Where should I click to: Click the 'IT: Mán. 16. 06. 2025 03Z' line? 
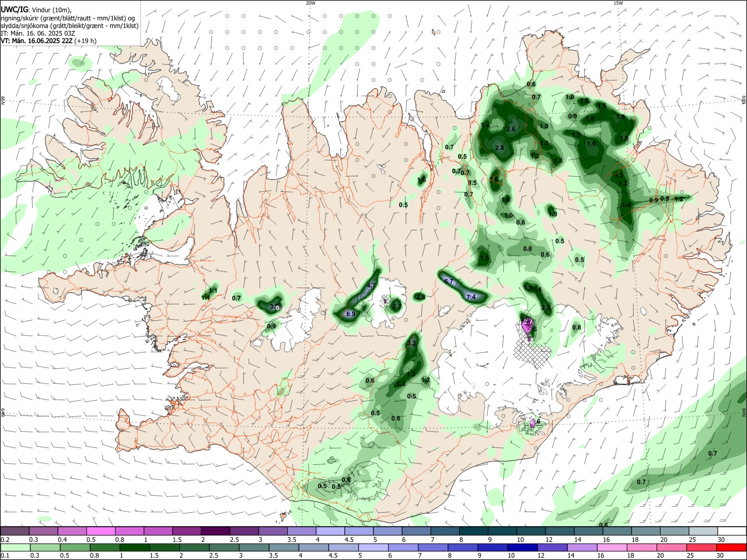(38, 33)
